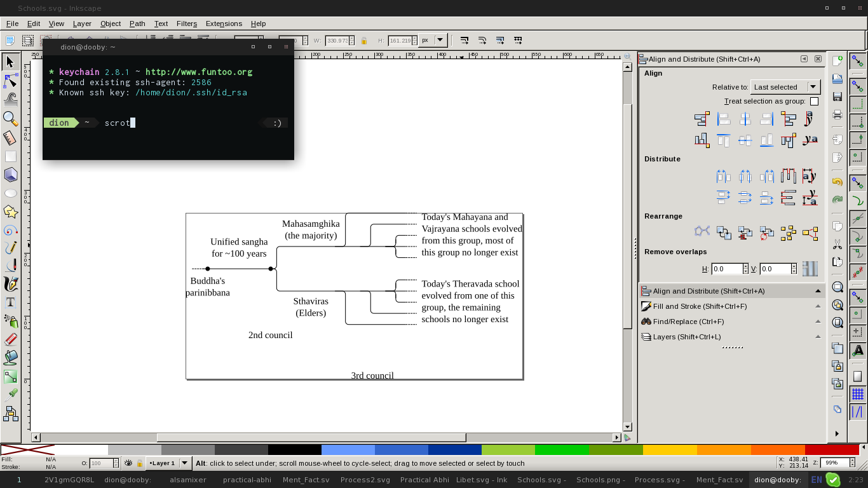Screen dimensions: 868x488
Task: Click Exchange positions by selection order
Action: click(723, 233)
